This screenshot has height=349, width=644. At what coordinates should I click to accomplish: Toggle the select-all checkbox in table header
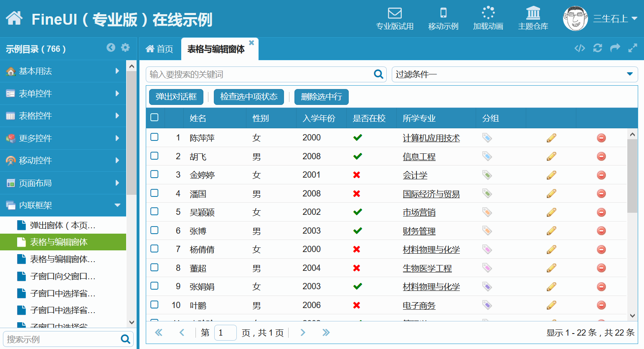click(x=155, y=117)
